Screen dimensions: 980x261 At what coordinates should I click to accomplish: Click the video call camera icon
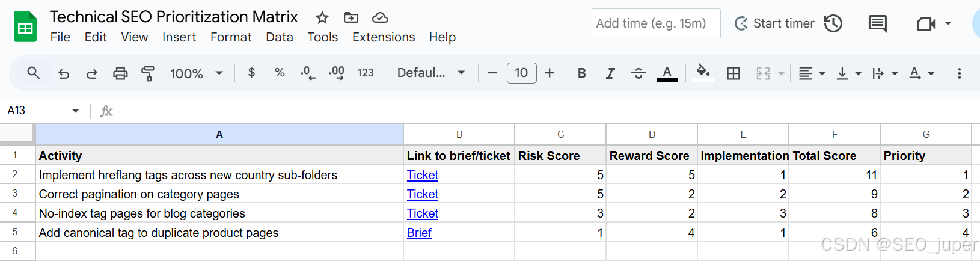(926, 23)
